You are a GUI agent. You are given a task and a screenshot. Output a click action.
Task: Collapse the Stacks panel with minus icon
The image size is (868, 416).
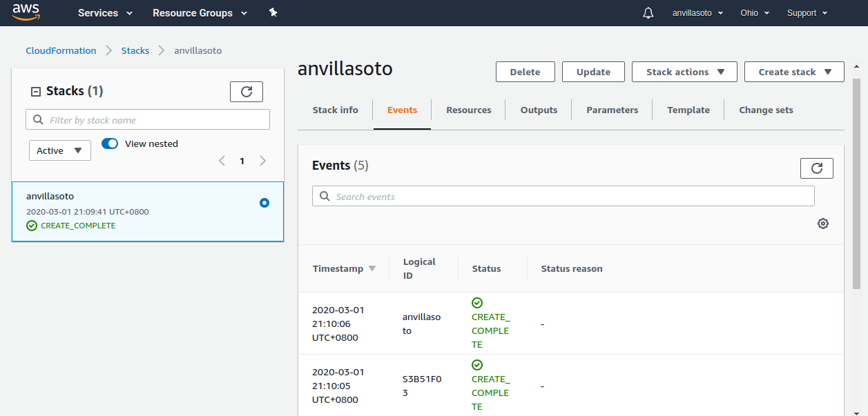point(36,91)
